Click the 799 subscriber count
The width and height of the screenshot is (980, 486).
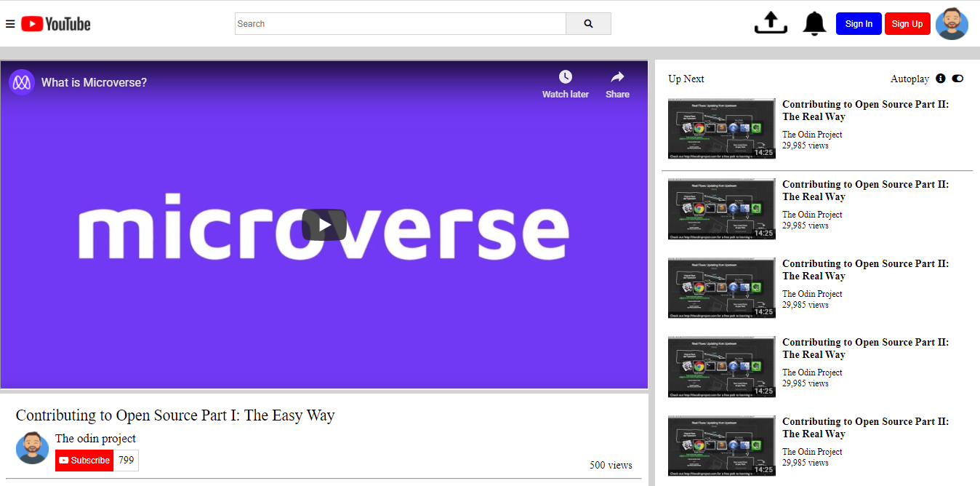(126, 461)
